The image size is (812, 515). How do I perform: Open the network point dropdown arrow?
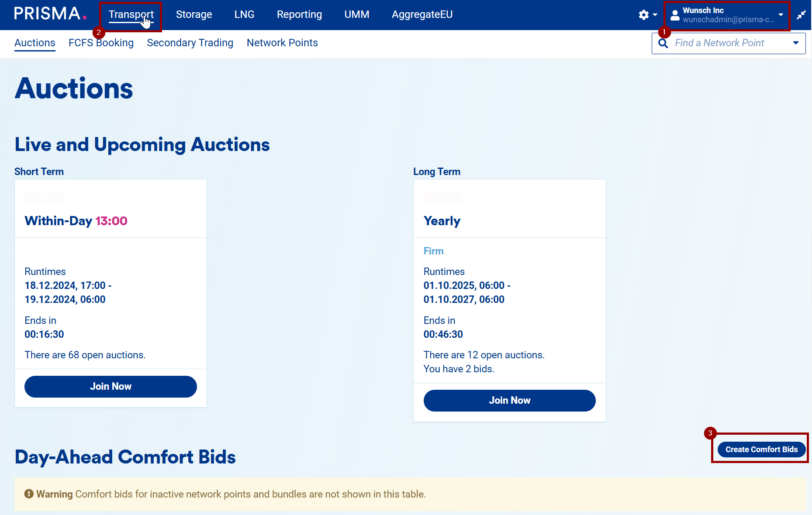point(795,43)
